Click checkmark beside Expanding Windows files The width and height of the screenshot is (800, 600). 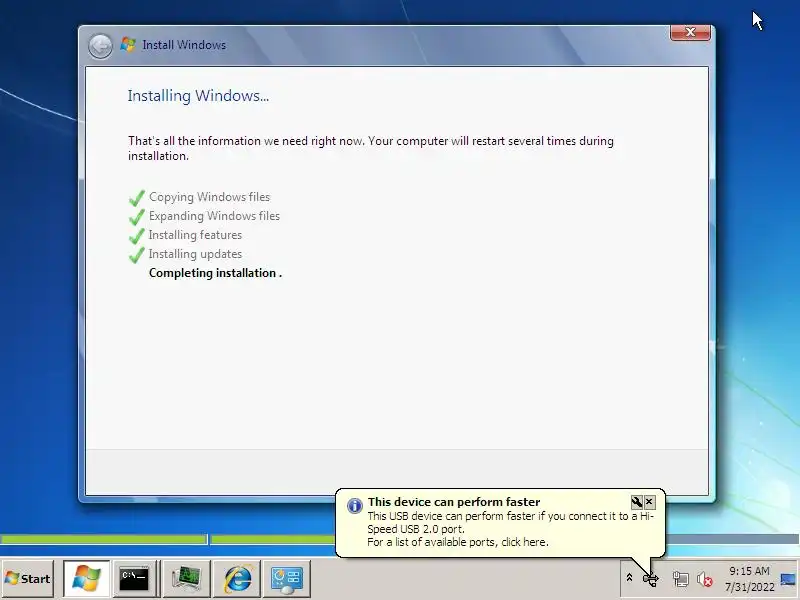137,217
